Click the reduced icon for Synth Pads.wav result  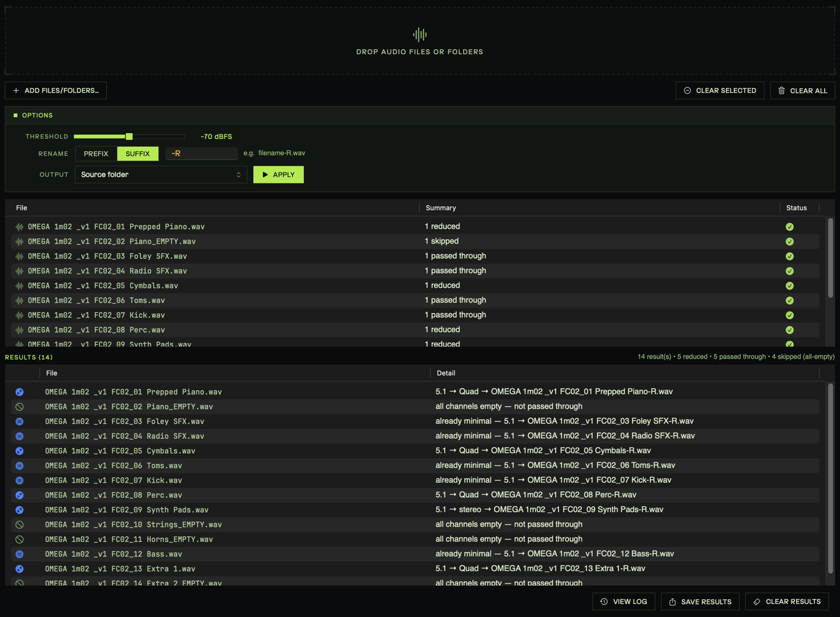[x=20, y=510]
